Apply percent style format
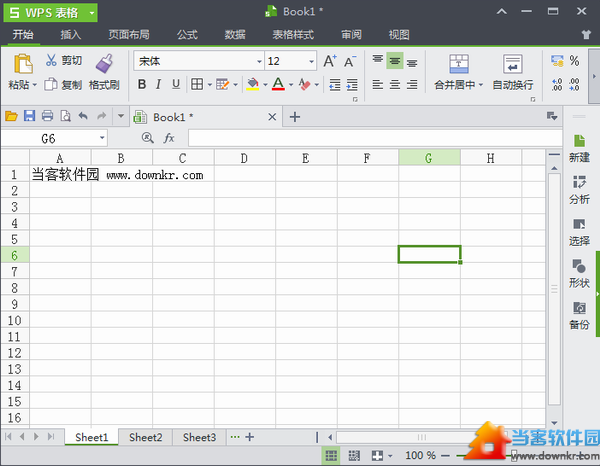Viewport: 600px width, 466px height. 574,60
